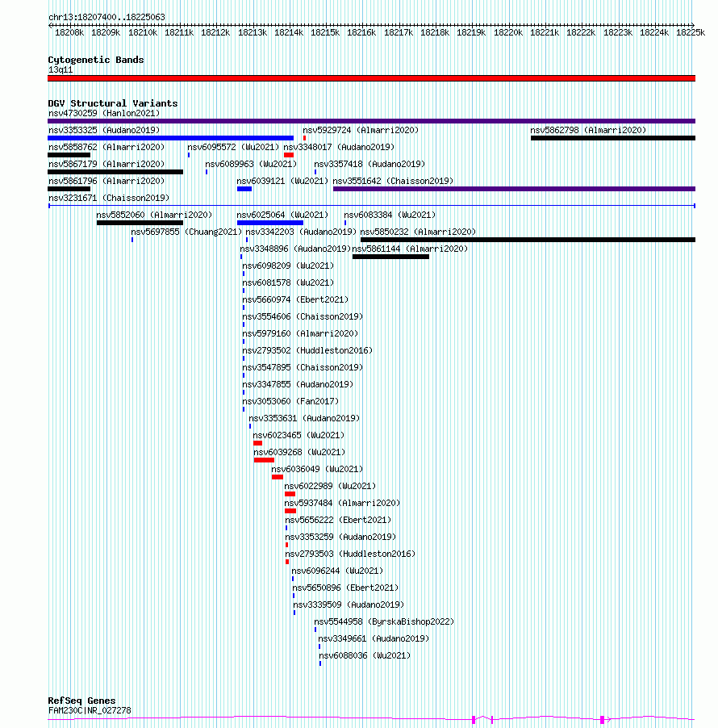Click nsv3053060 (Fan2017) label
Screen dimensions: 718x728
pyautogui.click(x=290, y=402)
